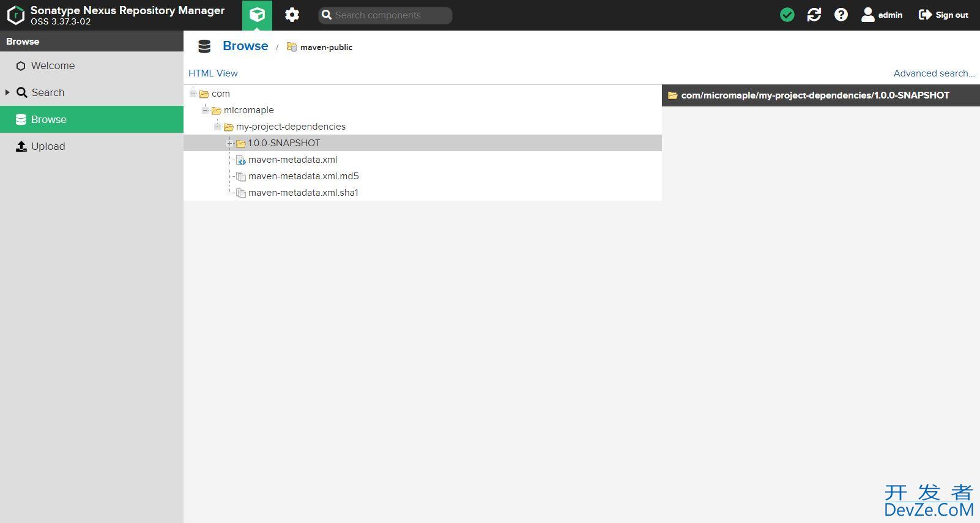The image size is (980, 523).
Task: Select maven-metadata.xml.md5 file
Action: pos(303,176)
